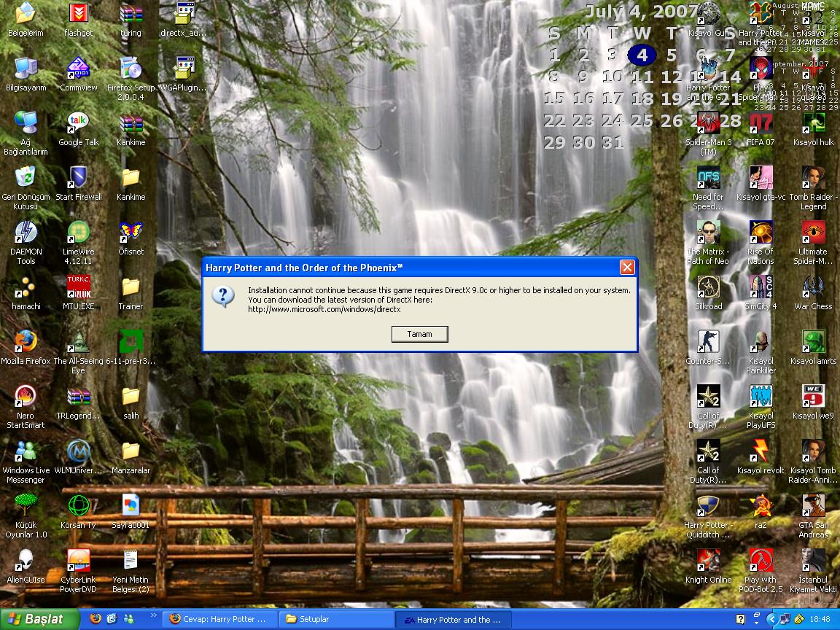Select the FIFA 07 icon
The height and width of the screenshot is (630, 840).
761,129
